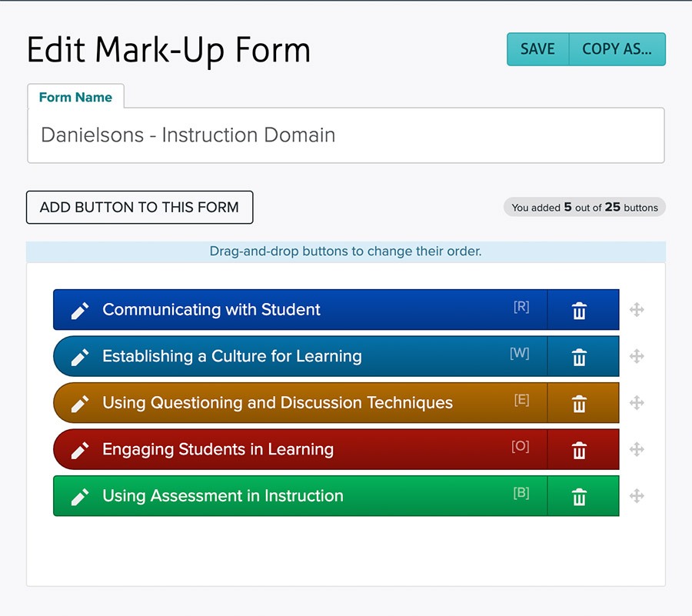Click move handle beside Establishing a Culture for Learning
This screenshot has width=692, height=616.
click(637, 356)
